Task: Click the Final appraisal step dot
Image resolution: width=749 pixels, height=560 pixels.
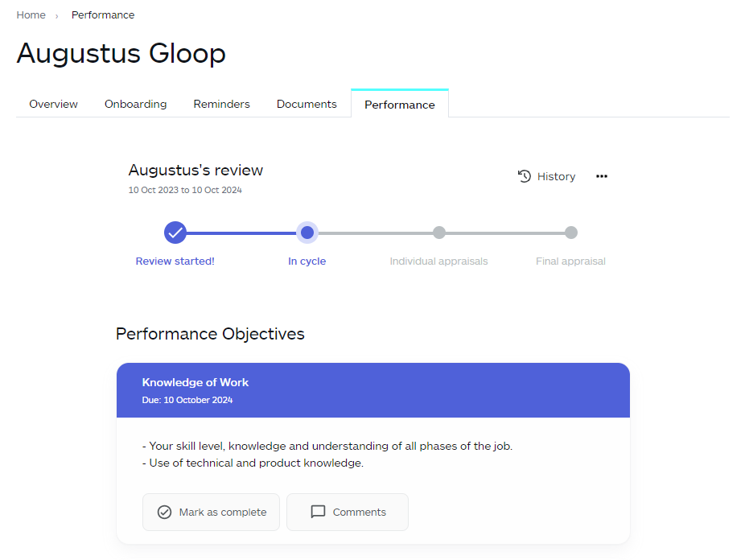Action: click(571, 233)
